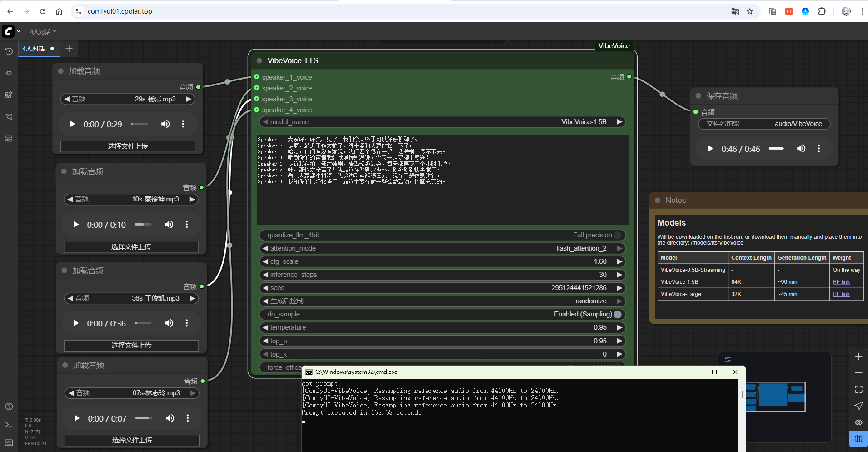The image size is (868, 452).
Task: Play the 29s-杨幂.mp3 audio
Action: click(x=72, y=124)
